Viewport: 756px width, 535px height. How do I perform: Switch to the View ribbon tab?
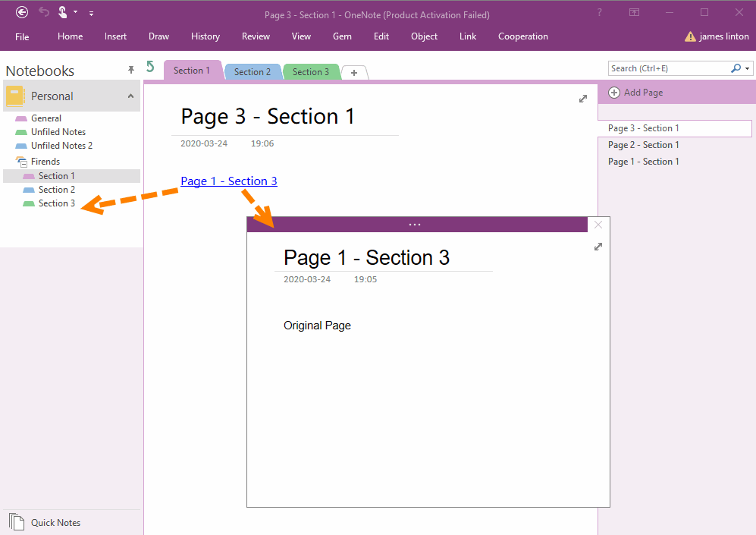coord(301,36)
